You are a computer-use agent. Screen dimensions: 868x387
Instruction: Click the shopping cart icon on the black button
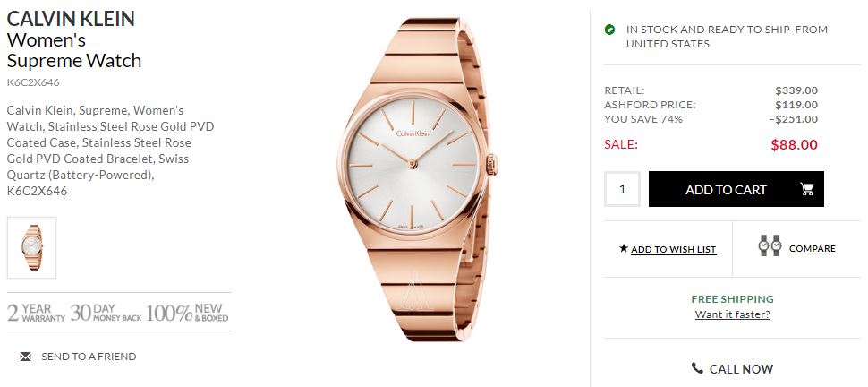(806, 189)
